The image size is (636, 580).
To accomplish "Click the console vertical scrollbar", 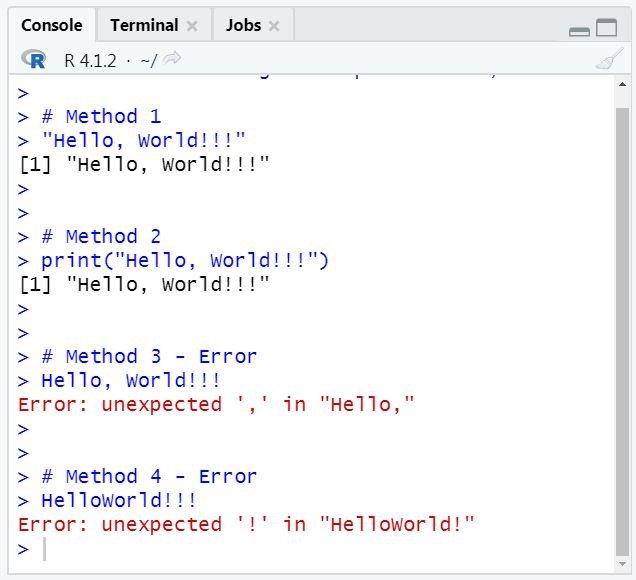I will click(x=621, y=300).
